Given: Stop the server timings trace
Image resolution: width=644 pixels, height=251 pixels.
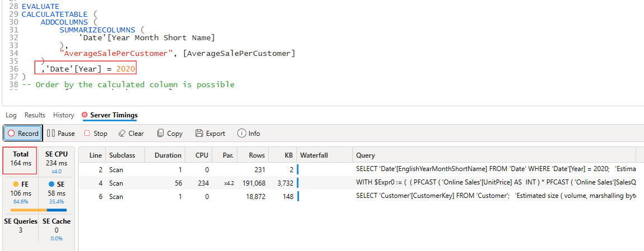Looking at the screenshot, I should (96, 134).
